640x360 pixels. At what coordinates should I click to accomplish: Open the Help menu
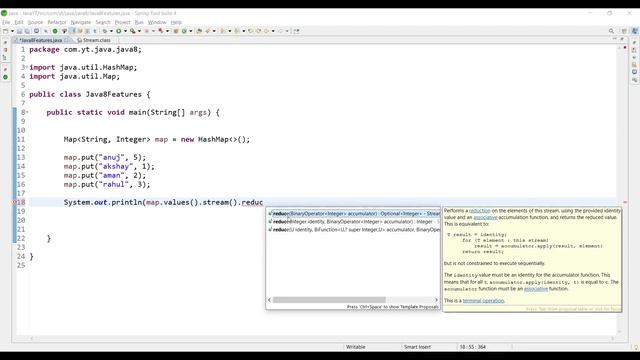[x=176, y=22]
